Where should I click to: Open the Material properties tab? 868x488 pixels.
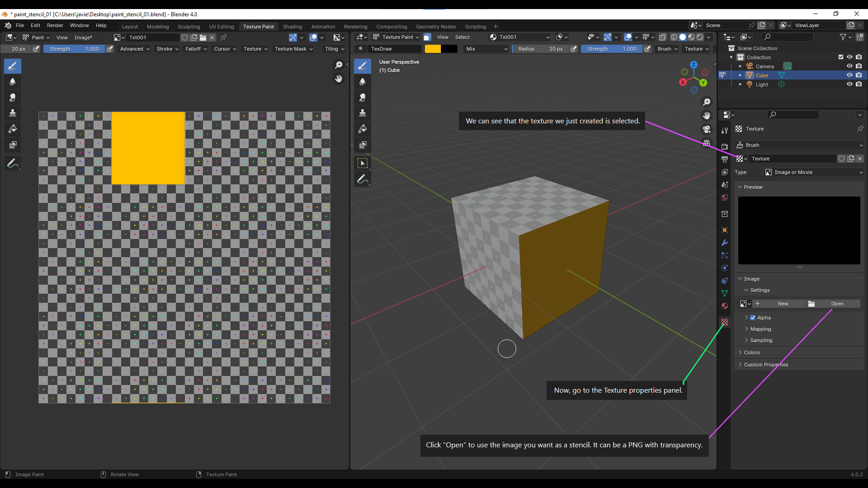pos(725,306)
